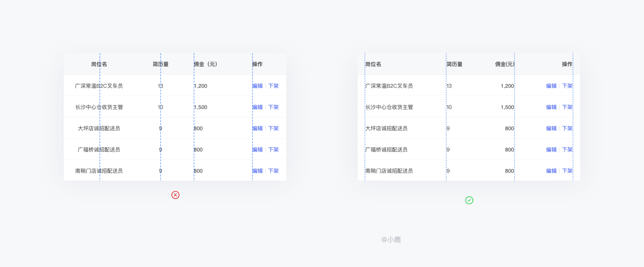Click 编辑 for 大坪店诚招配送员 in left table
The height and width of the screenshot is (267, 644).
point(257,128)
